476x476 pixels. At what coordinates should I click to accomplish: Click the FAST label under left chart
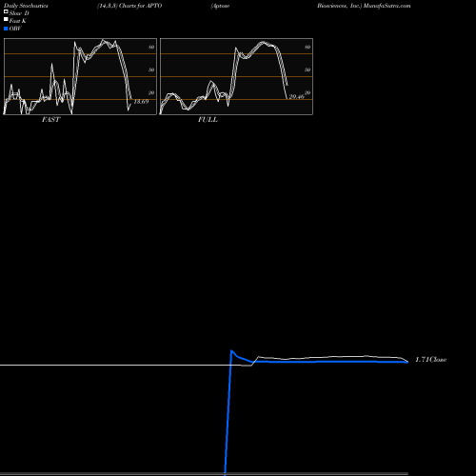coord(50,120)
